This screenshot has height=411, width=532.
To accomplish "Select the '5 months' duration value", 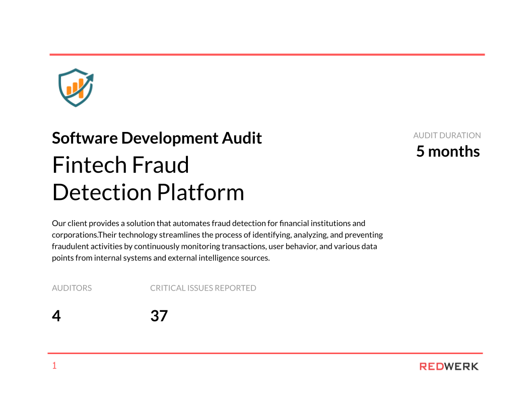I will (x=448, y=151).
